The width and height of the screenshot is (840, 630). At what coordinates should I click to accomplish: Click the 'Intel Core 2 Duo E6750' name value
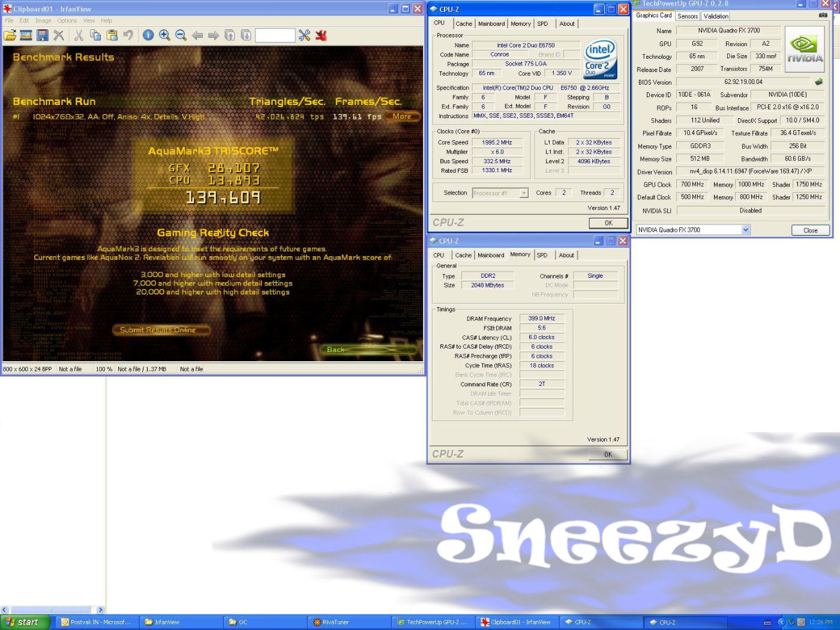(526, 45)
